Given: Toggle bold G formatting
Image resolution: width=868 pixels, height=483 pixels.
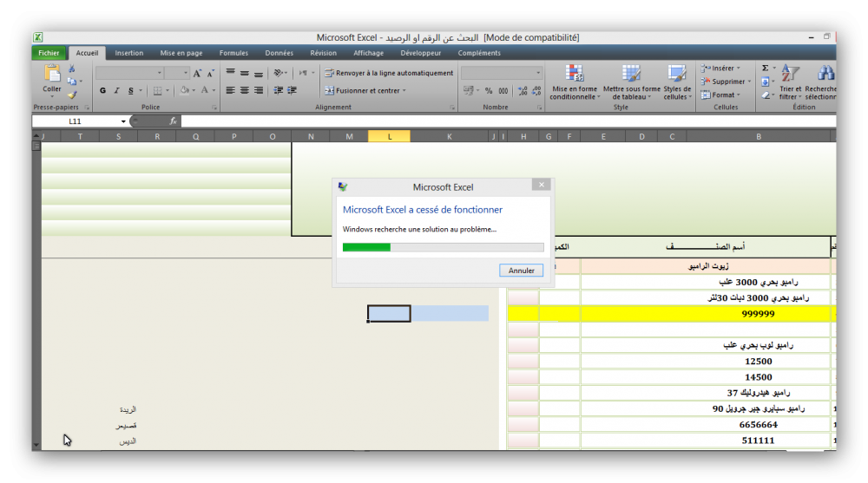Looking at the screenshot, I should click(102, 90).
